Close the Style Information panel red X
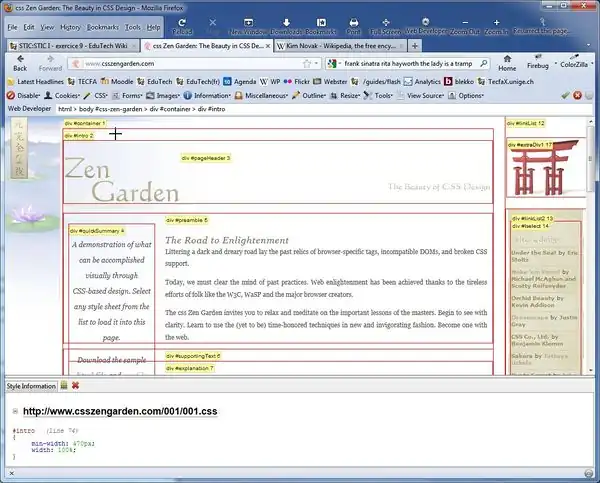600x483 pixels. pyautogui.click(x=75, y=385)
